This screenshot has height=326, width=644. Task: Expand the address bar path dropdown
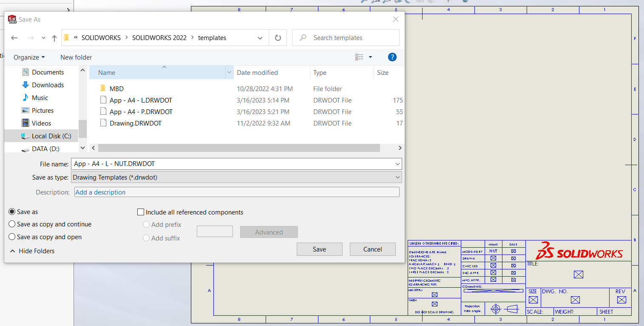coord(260,38)
